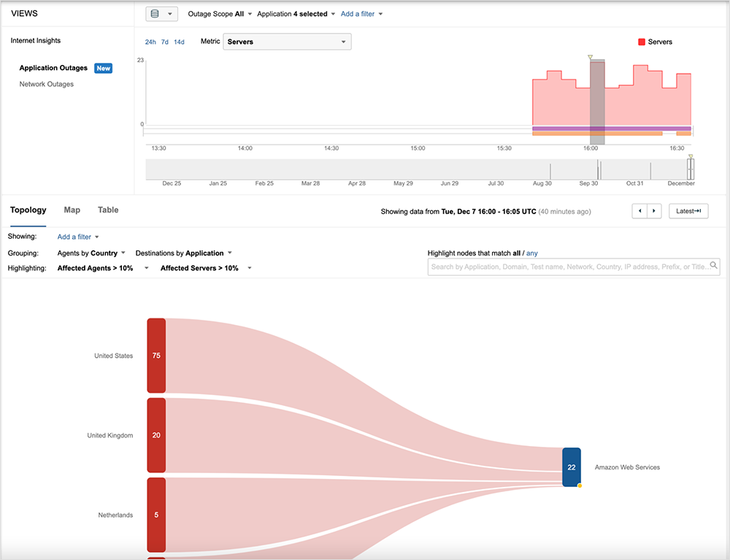
Task: Click the Amazon Web Services node
Action: (572, 467)
